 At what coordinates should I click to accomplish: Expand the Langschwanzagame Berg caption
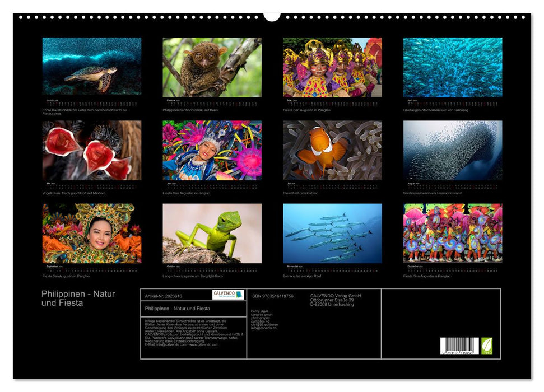(193, 274)
